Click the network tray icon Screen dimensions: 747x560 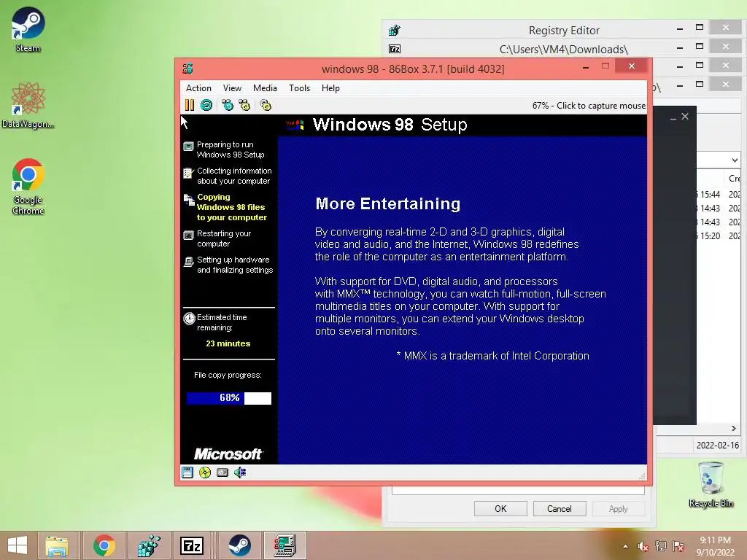click(x=661, y=546)
